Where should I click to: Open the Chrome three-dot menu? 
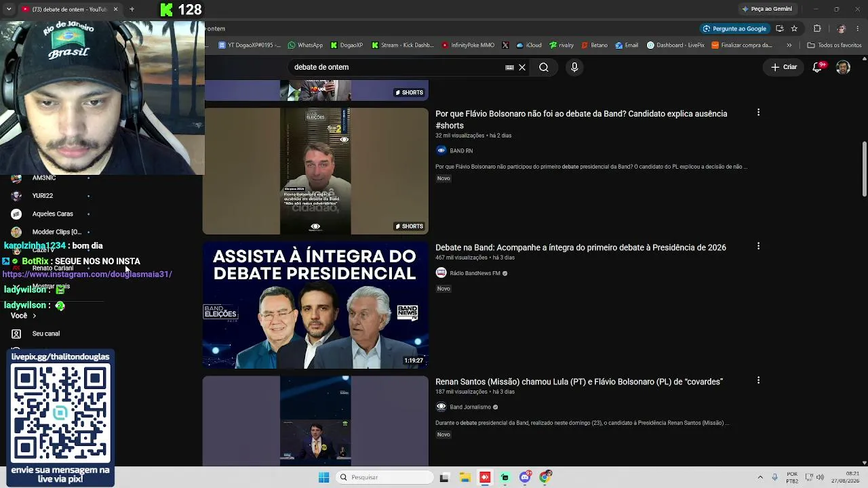[x=859, y=28]
